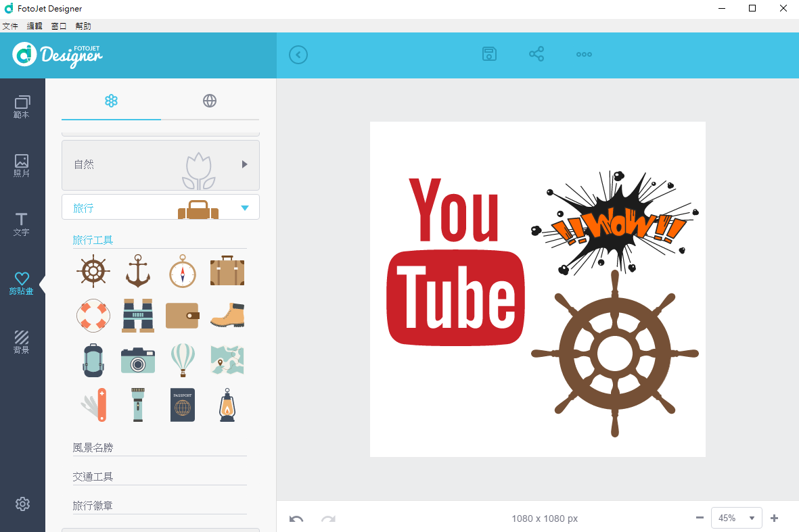Open the 背景 background sidebar panel
799x532 pixels.
point(22,342)
